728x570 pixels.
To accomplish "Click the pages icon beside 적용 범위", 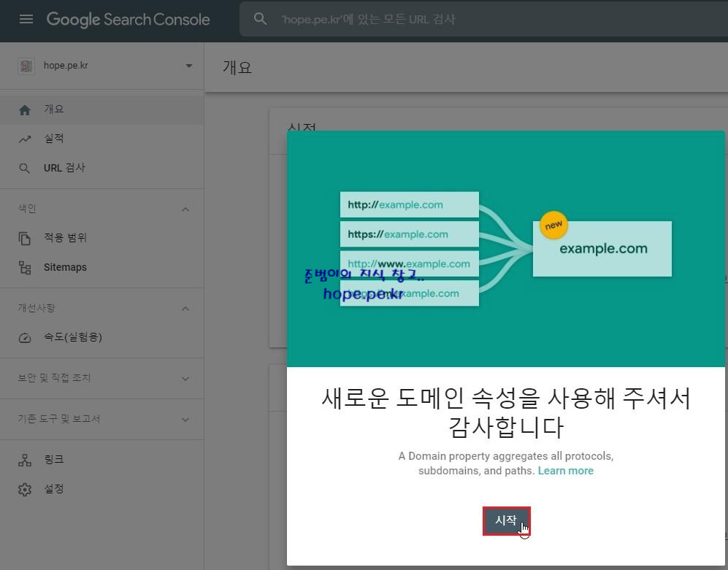I will [x=25, y=238].
